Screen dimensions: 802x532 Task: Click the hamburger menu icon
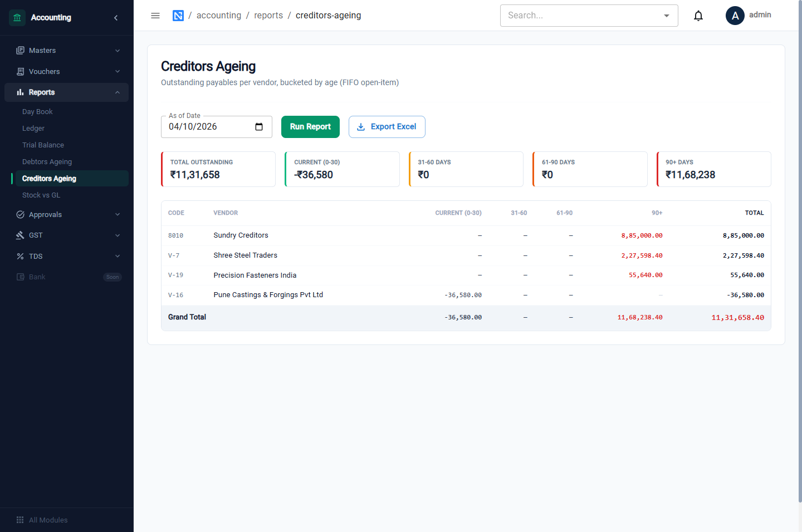coord(155,16)
